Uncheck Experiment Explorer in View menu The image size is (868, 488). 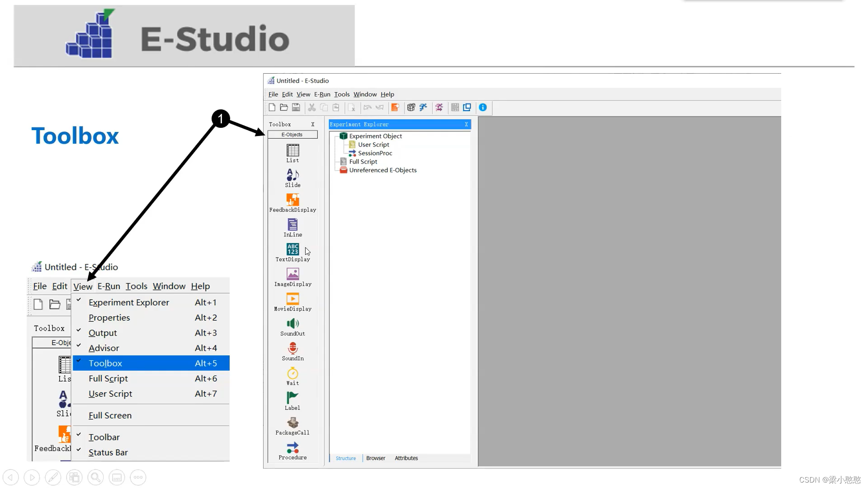click(129, 302)
